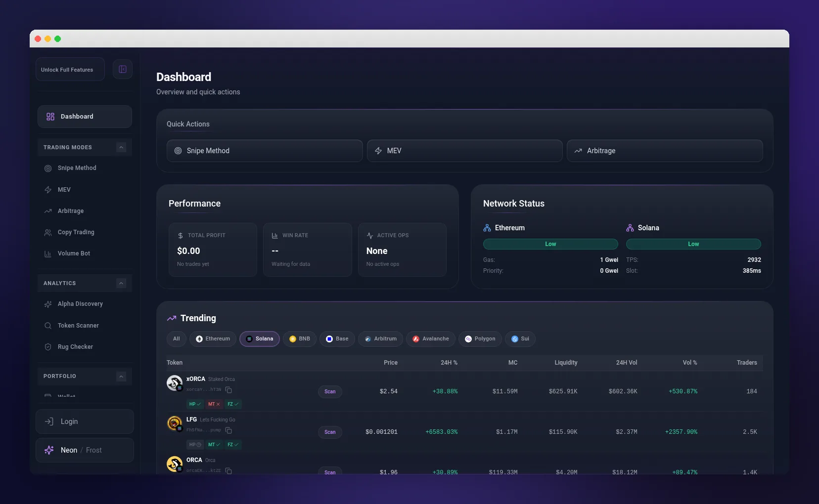This screenshot has height=504, width=819.
Task: Sort by Traders column header
Action: (747, 363)
